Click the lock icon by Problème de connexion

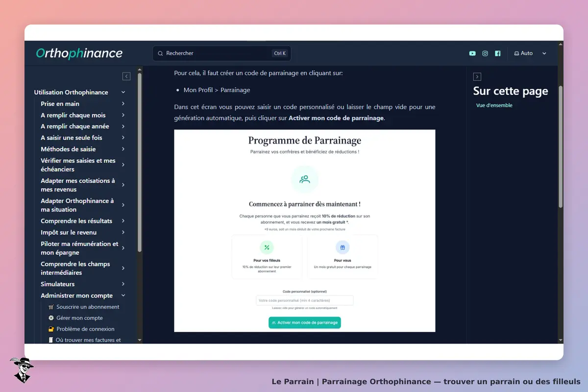pyautogui.click(x=51, y=329)
